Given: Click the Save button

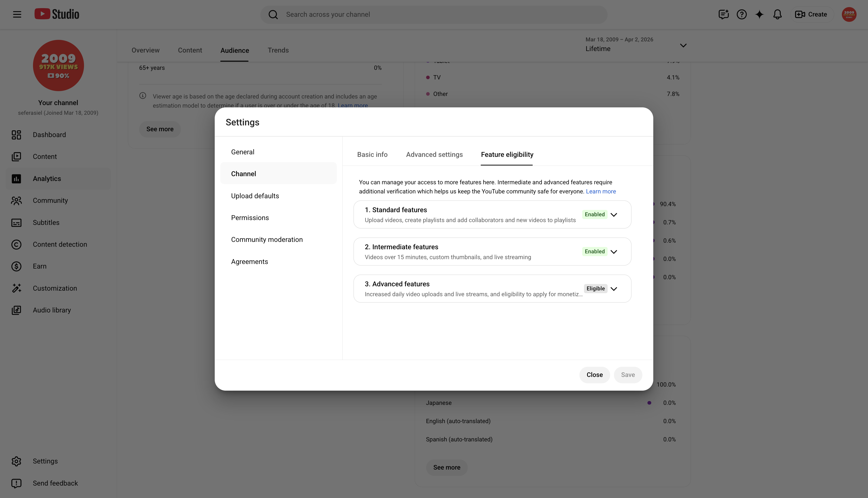Looking at the screenshot, I should click(628, 375).
